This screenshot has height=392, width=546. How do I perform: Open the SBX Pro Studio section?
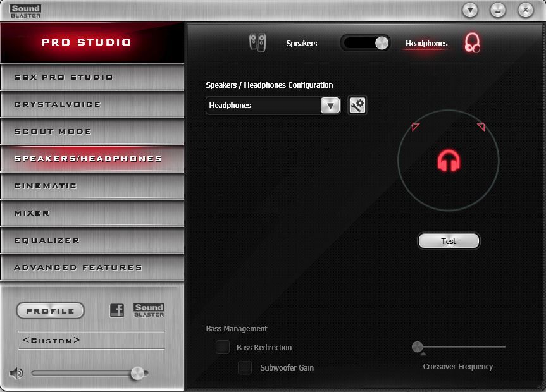(x=92, y=77)
